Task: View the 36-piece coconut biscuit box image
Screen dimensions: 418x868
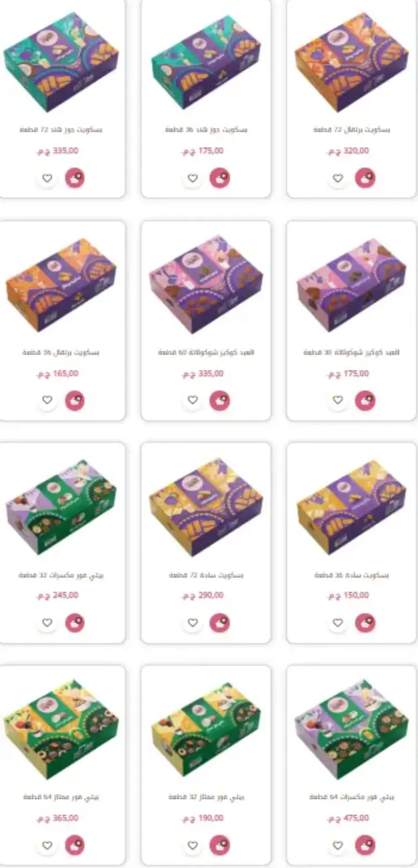Action: coord(206,62)
